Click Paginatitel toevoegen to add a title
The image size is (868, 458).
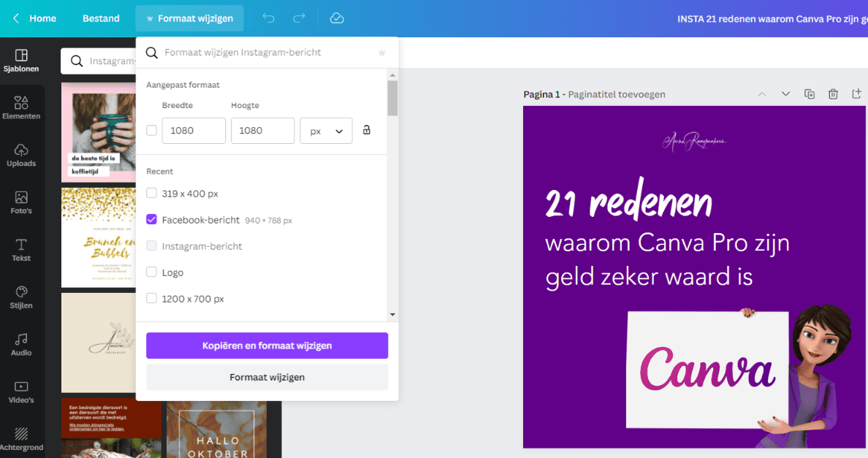click(x=617, y=94)
